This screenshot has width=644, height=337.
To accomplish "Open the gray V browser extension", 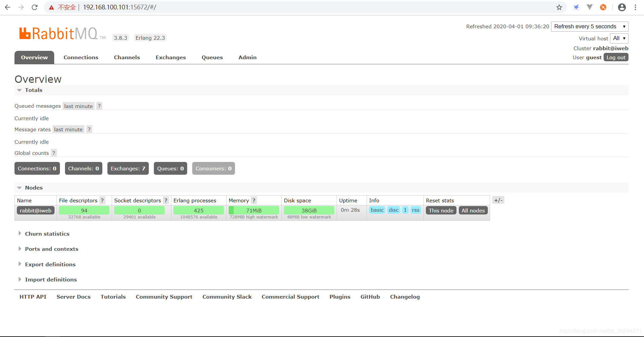I will pyautogui.click(x=589, y=7).
